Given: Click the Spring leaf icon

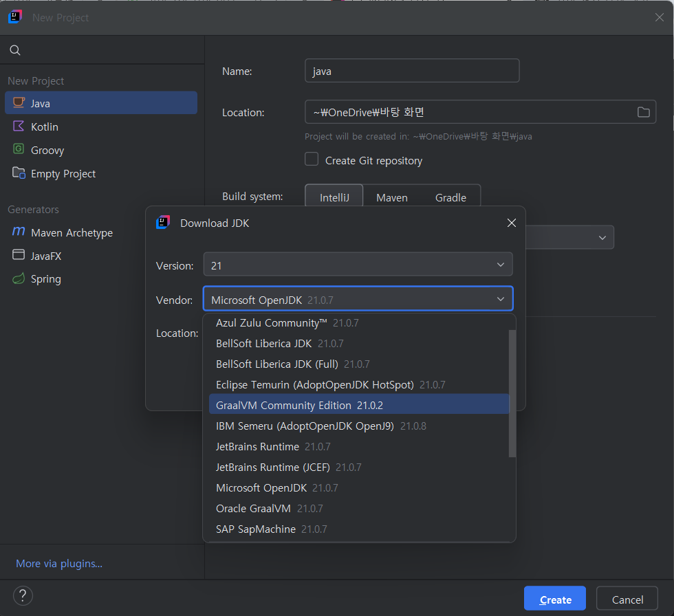Looking at the screenshot, I should tap(19, 279).
